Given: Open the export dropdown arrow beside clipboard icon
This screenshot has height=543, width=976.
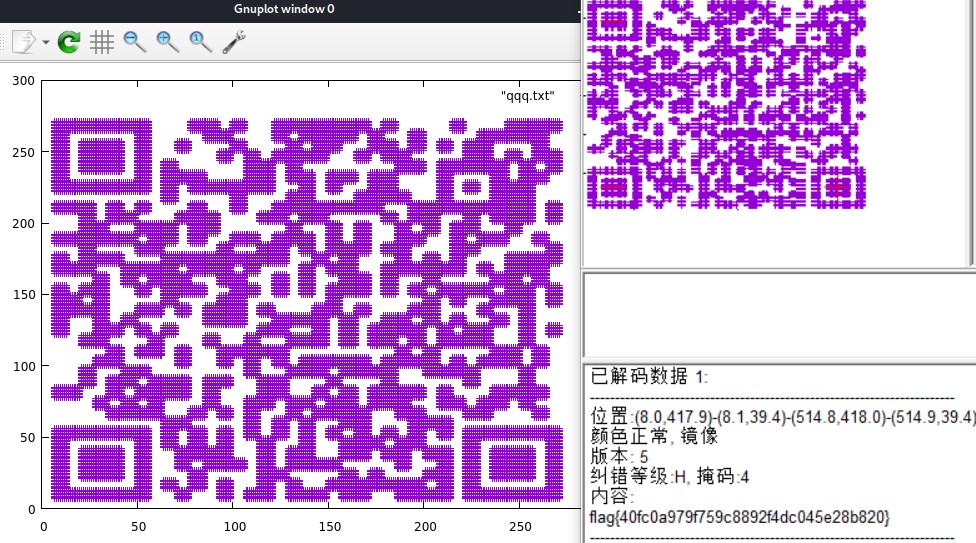Looking at the screenshot, I should click(46, 42).
